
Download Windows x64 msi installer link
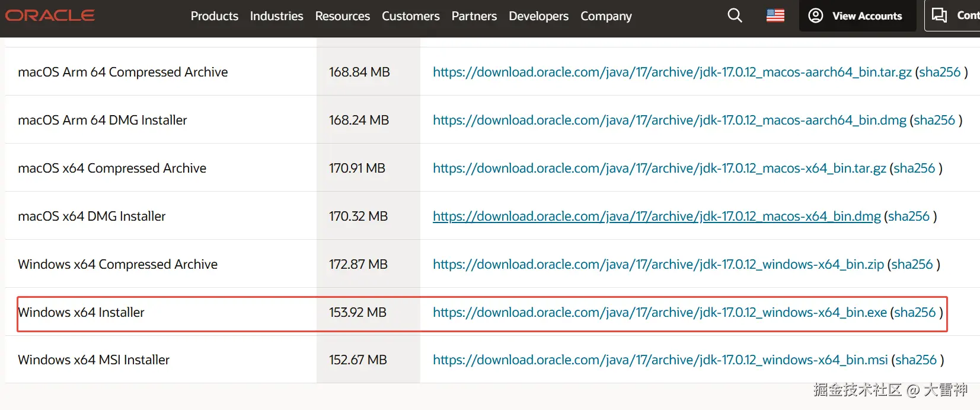click(x=660, y=360)
